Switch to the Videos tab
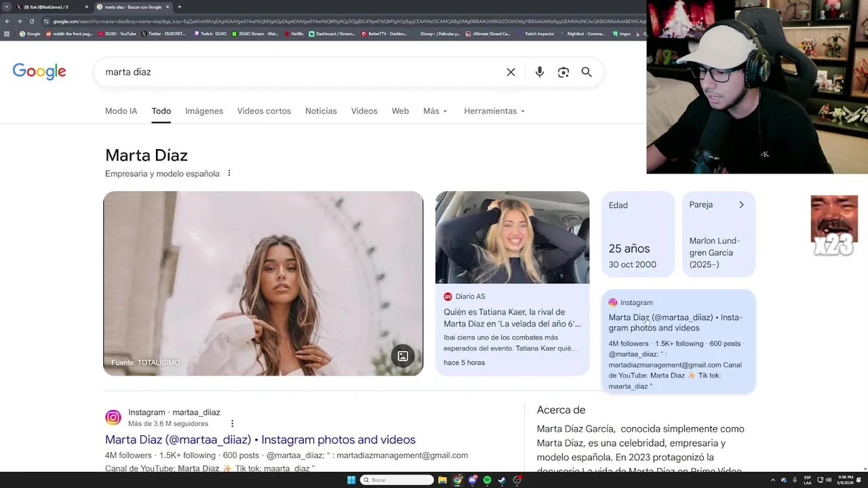The image size is (868, 488). click(364, 111)
